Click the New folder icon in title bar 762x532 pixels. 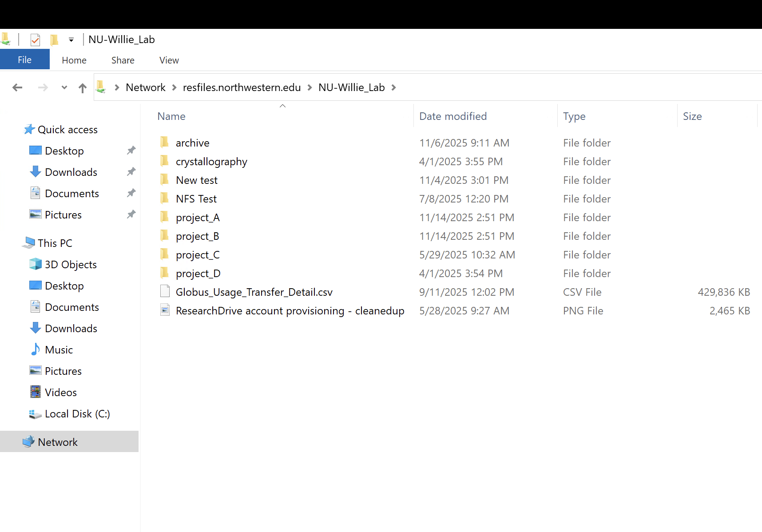(x=54, y=40)
